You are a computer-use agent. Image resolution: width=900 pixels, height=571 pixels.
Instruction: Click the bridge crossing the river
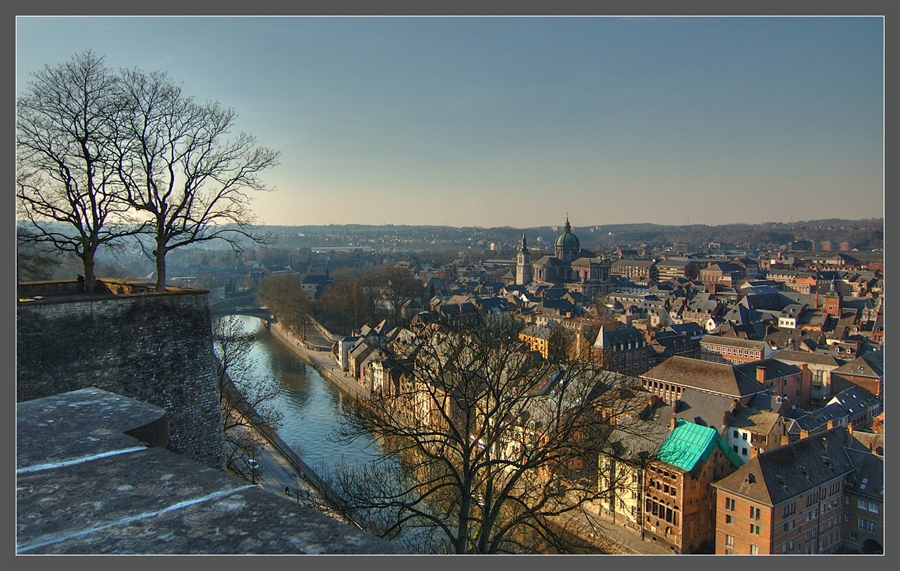240,311
